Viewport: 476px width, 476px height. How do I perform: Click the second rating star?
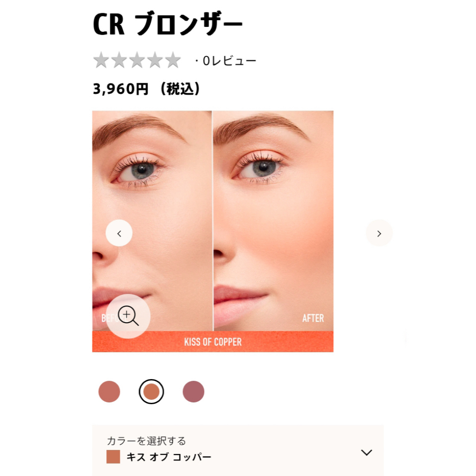coord(119,60)
